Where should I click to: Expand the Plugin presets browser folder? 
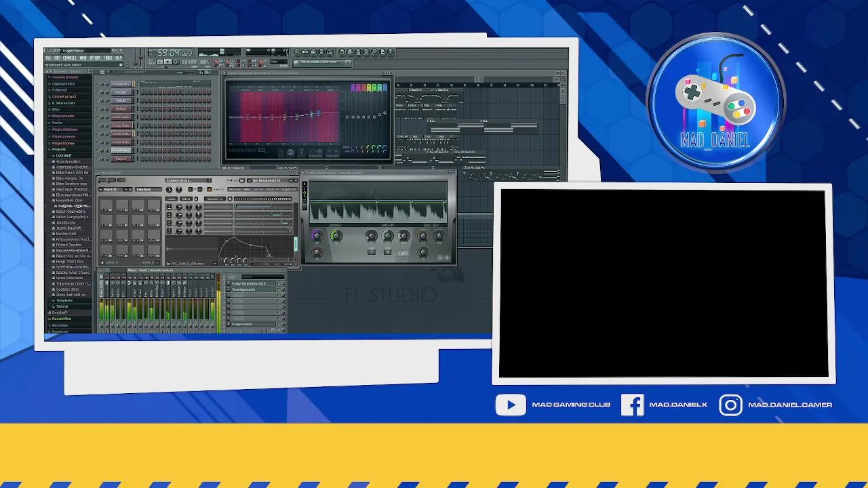pyautogui.click(x=64, y=136)
